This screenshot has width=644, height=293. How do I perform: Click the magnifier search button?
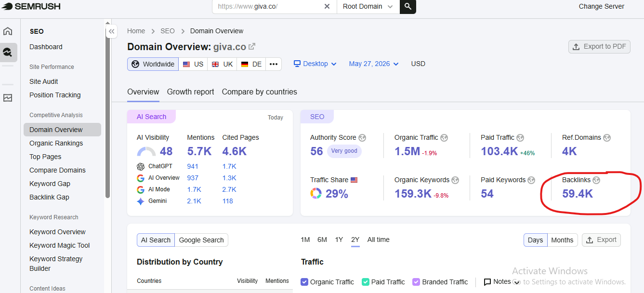(x=407, y=6)
